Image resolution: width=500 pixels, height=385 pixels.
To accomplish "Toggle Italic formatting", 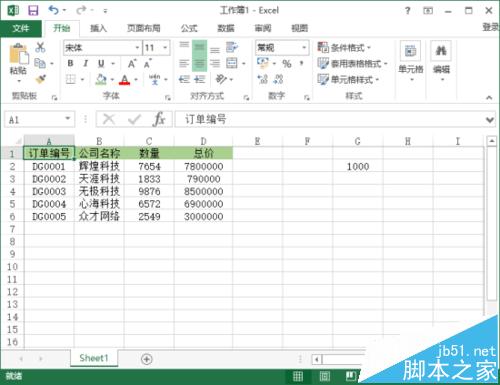I will pos(86,63).
